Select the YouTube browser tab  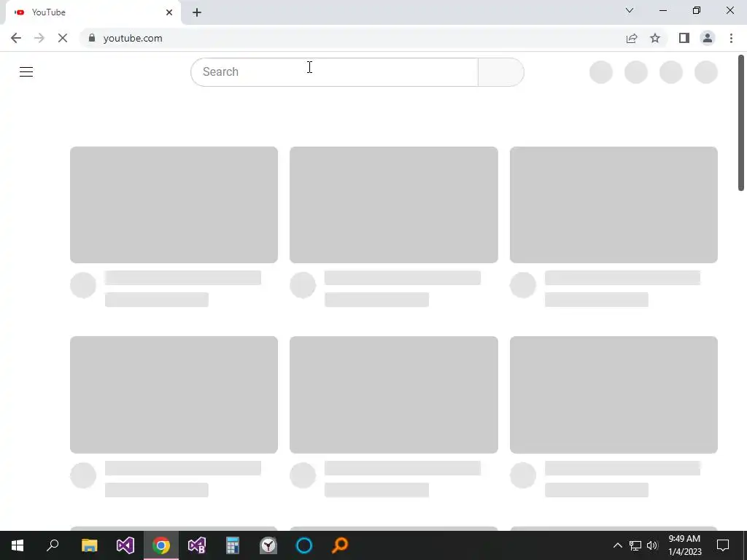coord(93,12)
